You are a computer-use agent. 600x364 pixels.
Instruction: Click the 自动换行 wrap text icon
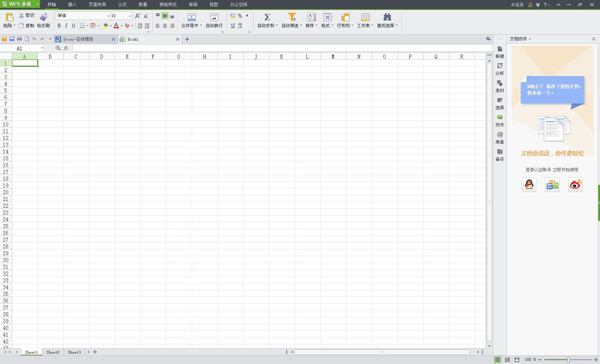pos(214,17)
